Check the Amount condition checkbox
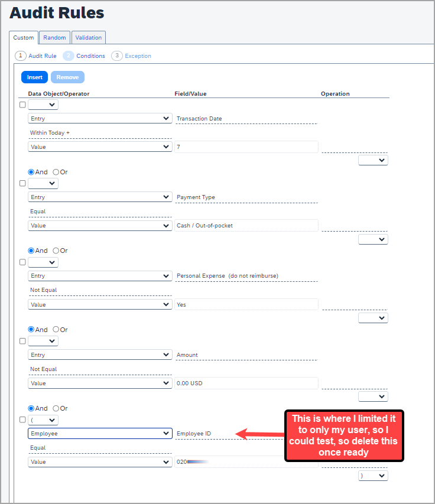The height and width of the screenshot is (504, 435). (22, 341)
